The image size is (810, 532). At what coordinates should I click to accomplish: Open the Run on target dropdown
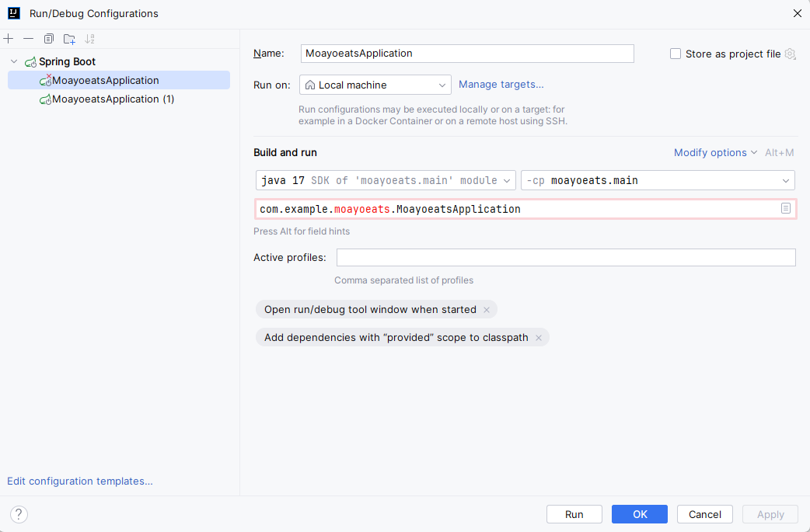[375, 85]
